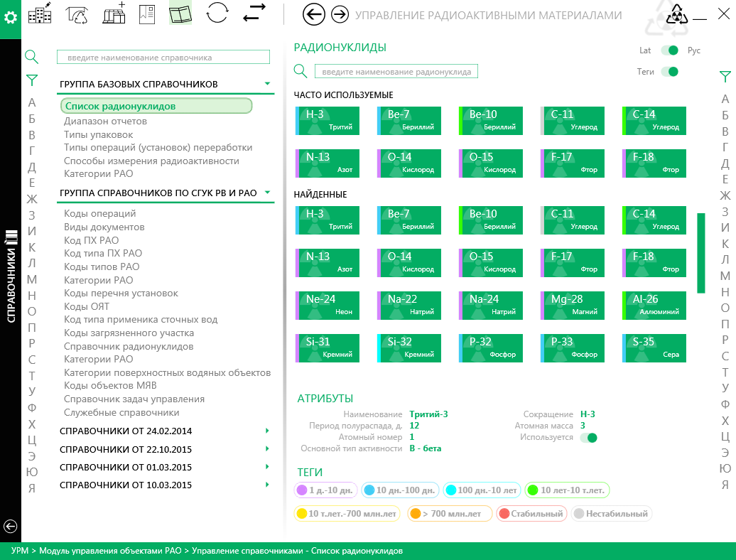
Task: Collapse ГРУППА БАЗОВЫХ СПРАВОЧНИКОВ group arrow
Action: (267, 84)
